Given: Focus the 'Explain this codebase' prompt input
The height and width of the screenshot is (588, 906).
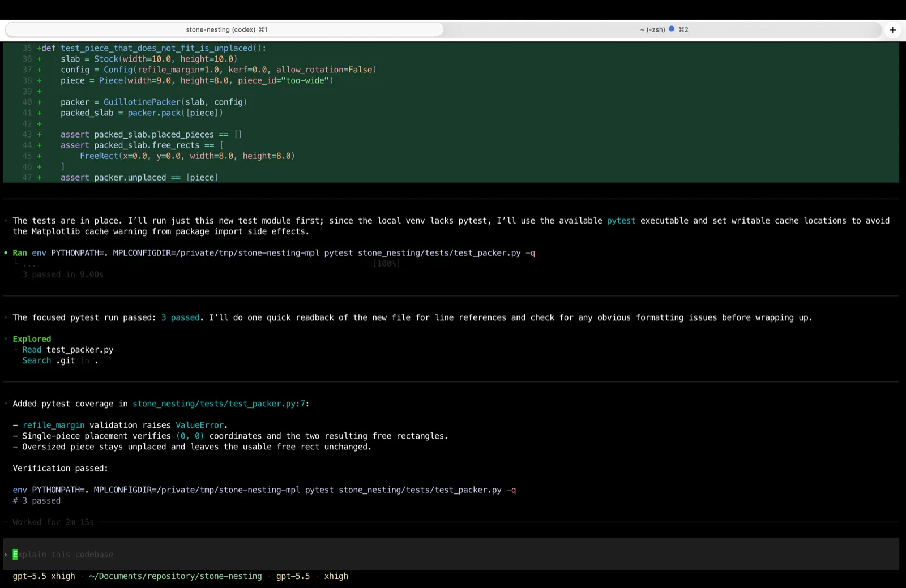Looking at the screenshot, I should (x=451, y=555).
